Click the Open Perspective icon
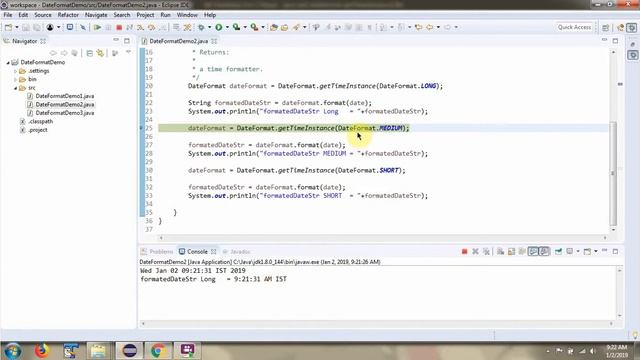 (x=605, y=27)
